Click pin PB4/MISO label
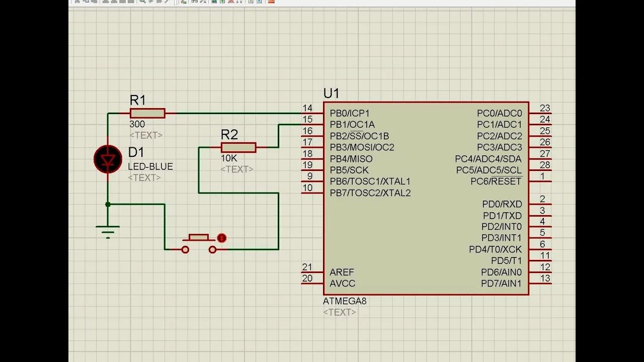Viewport: 644px width, 362px height. (x=351, y=159)
